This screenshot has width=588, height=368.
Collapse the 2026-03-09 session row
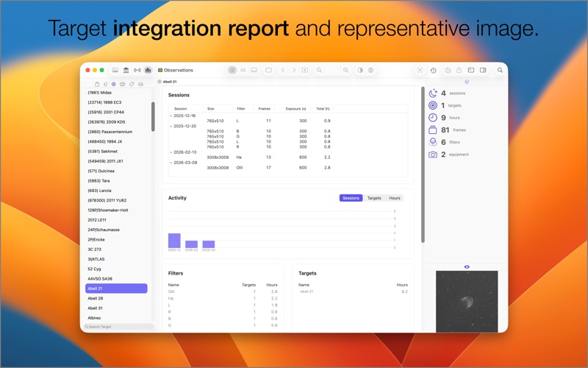click(x=171, y=163)
